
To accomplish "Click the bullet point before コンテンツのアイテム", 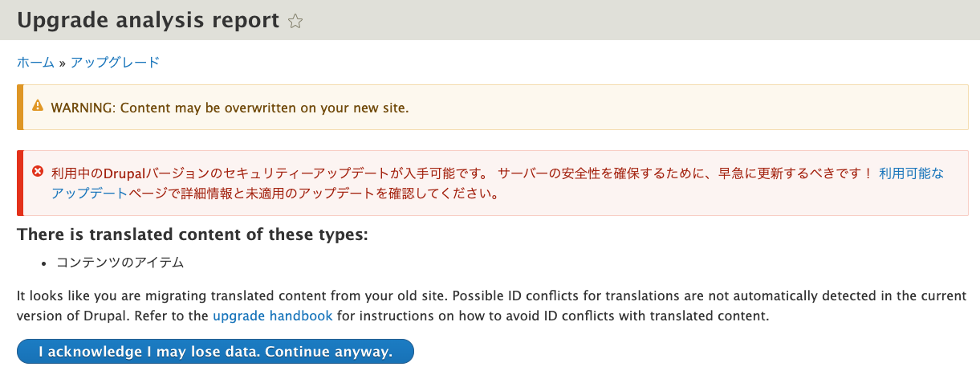I will pos(44,263).
